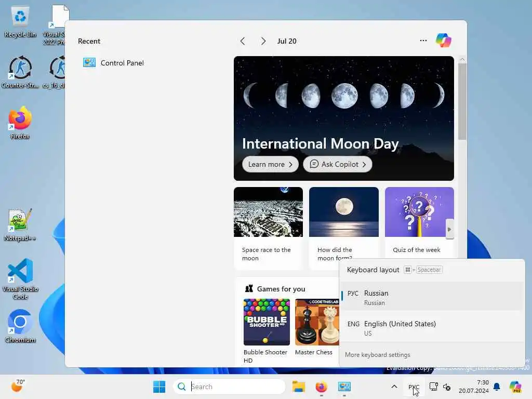Click the Jul 20 date label
The image size is (532, 399).
pyautogui.click(x=287, y=41)
